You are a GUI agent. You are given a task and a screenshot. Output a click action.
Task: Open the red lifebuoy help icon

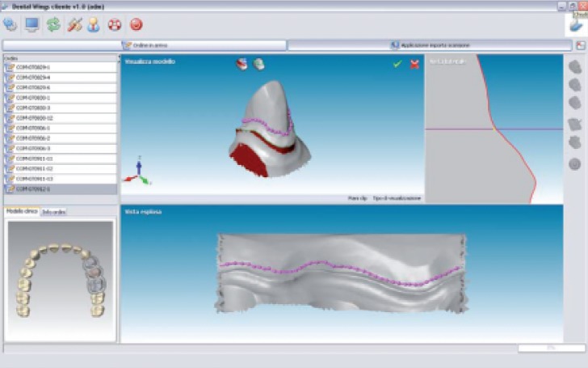114,24
